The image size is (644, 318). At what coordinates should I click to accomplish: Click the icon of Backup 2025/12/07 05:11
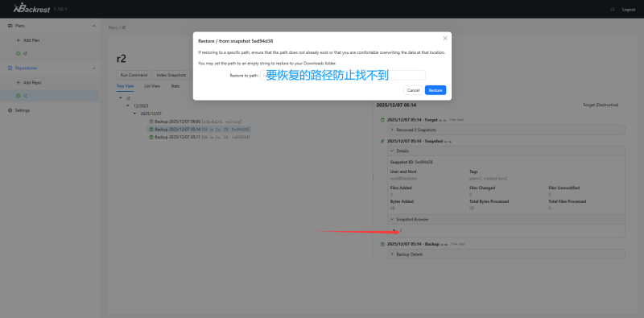point(151,137)
